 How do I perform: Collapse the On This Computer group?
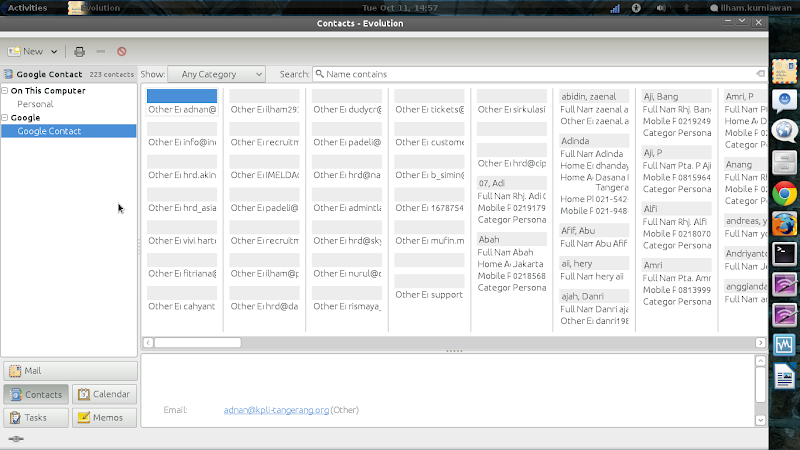pos(5,91)
